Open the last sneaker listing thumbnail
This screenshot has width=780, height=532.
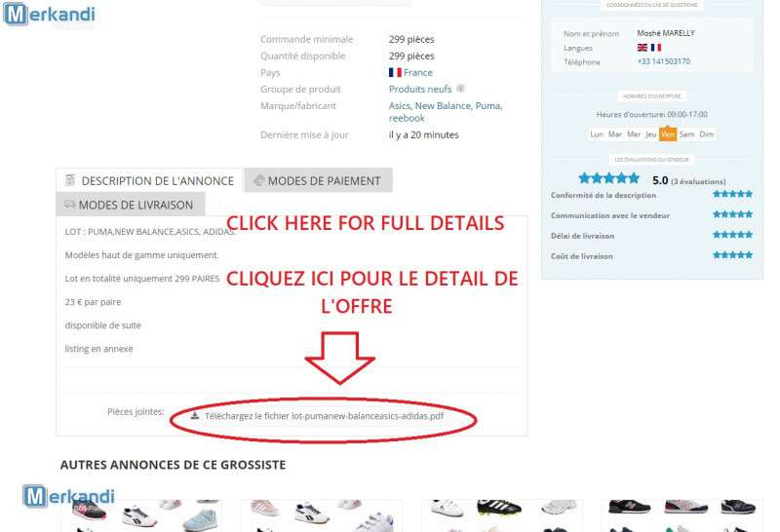[x=682, y=515]
